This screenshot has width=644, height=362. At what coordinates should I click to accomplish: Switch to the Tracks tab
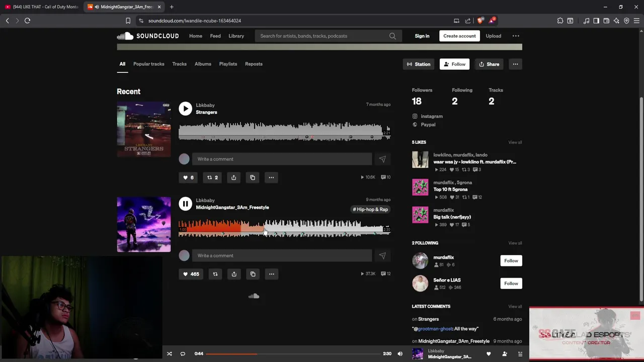179,64
